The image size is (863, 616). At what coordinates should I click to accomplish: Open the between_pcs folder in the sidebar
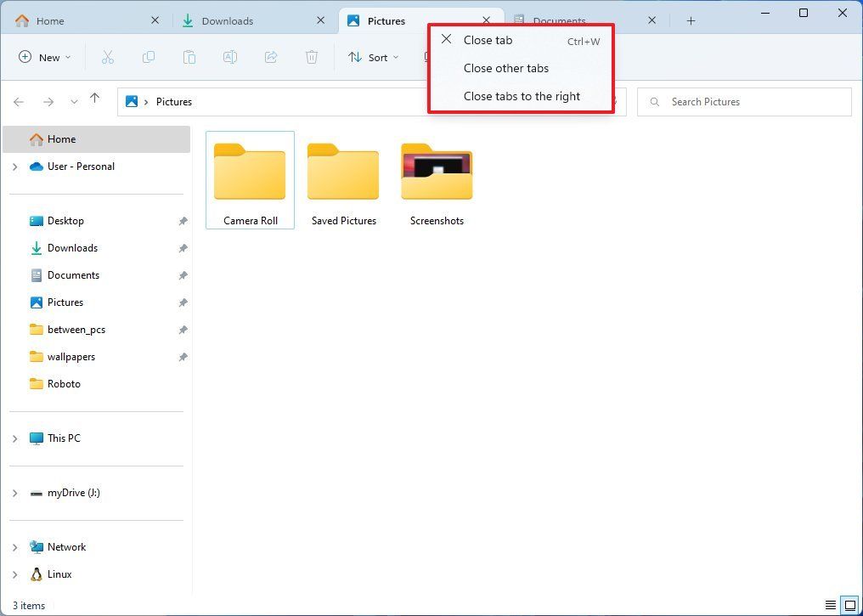pyautogui.click(x=77, y=330)
